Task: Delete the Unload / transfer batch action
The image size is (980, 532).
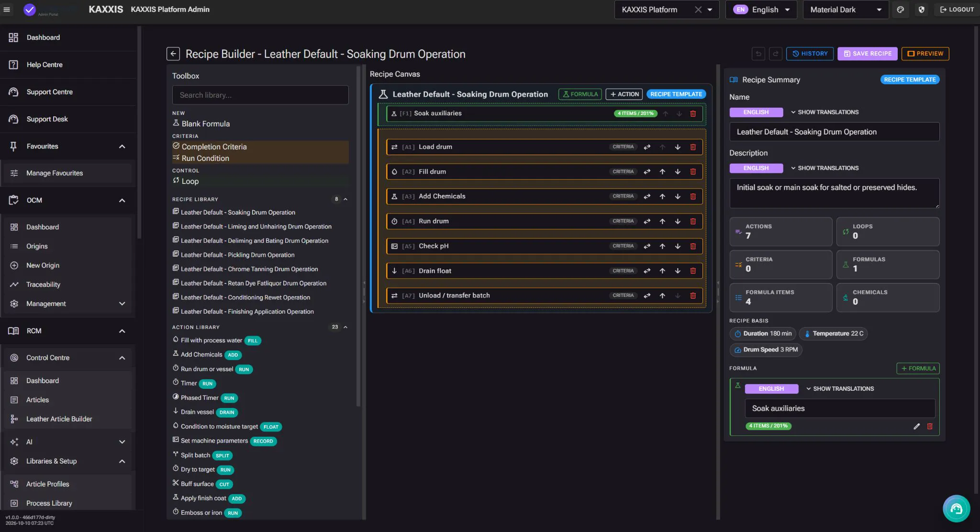Action: [693, 295]
